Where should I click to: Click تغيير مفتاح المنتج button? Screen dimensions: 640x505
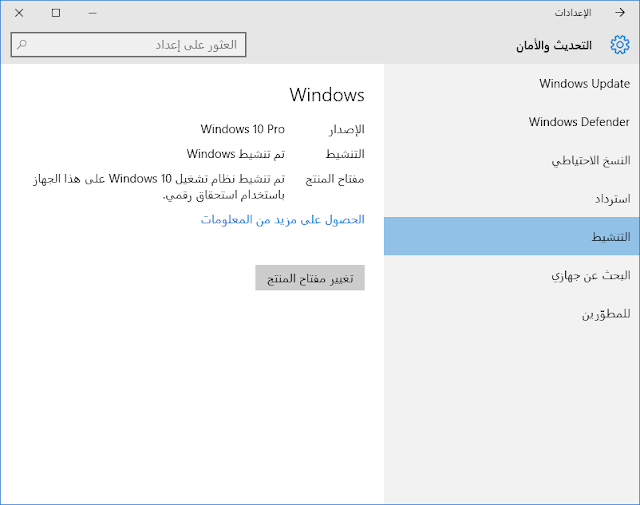[310, 278]
